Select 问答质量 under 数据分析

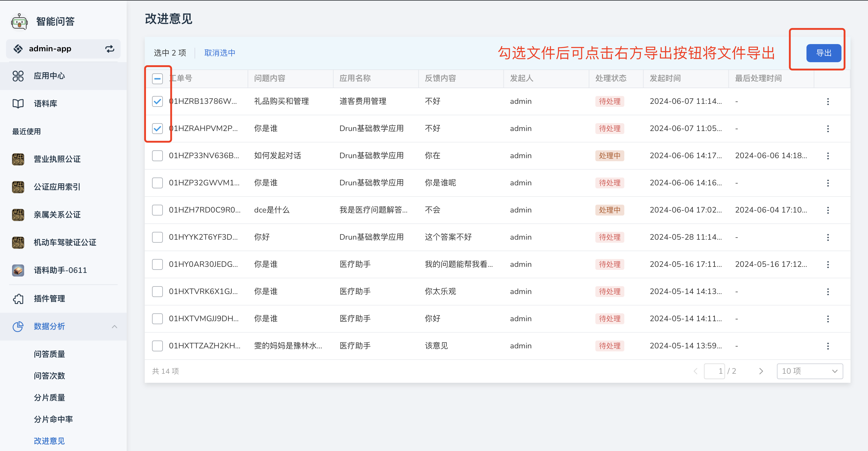pyautogui.click(x=49, y=354)
